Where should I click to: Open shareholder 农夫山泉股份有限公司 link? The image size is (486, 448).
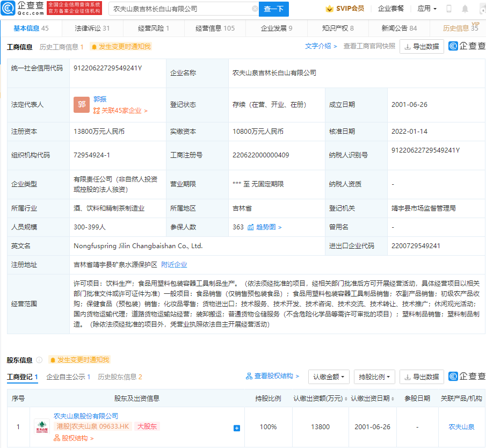click(x=86, y=416)
